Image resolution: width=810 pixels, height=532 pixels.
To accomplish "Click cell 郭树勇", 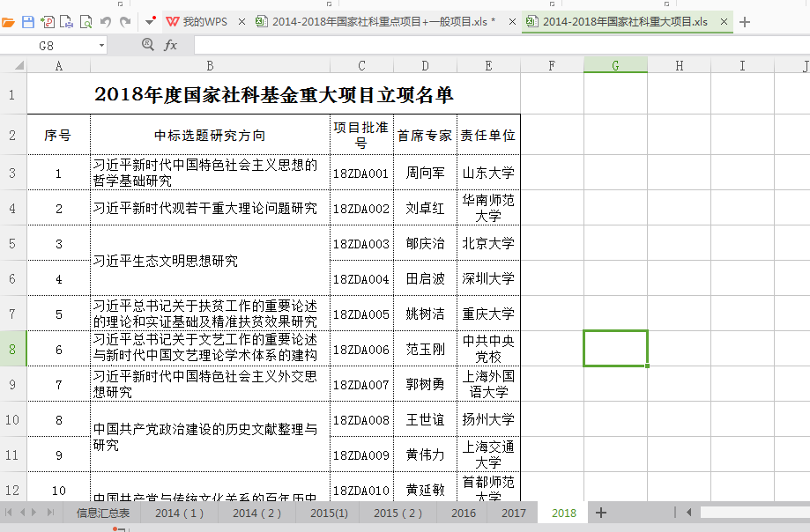I will 425,384.
